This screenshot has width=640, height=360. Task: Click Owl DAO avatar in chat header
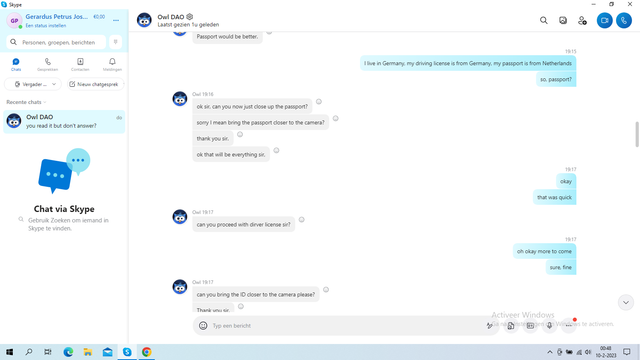[144, 20]
